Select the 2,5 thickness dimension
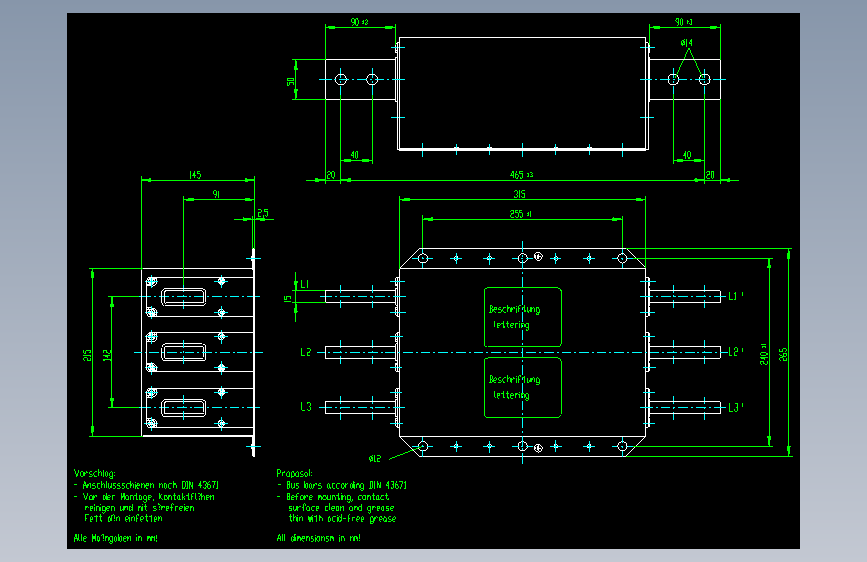 tap(263, 213)
